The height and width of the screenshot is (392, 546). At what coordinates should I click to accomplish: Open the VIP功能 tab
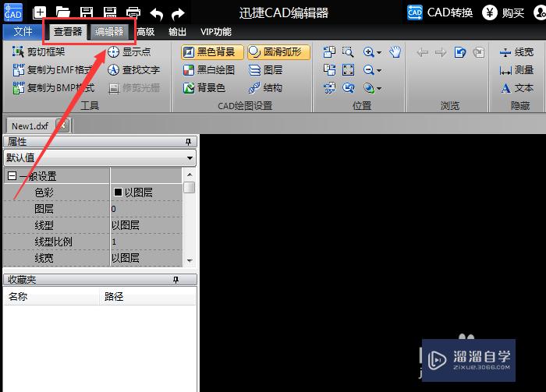tap(216, 32)
